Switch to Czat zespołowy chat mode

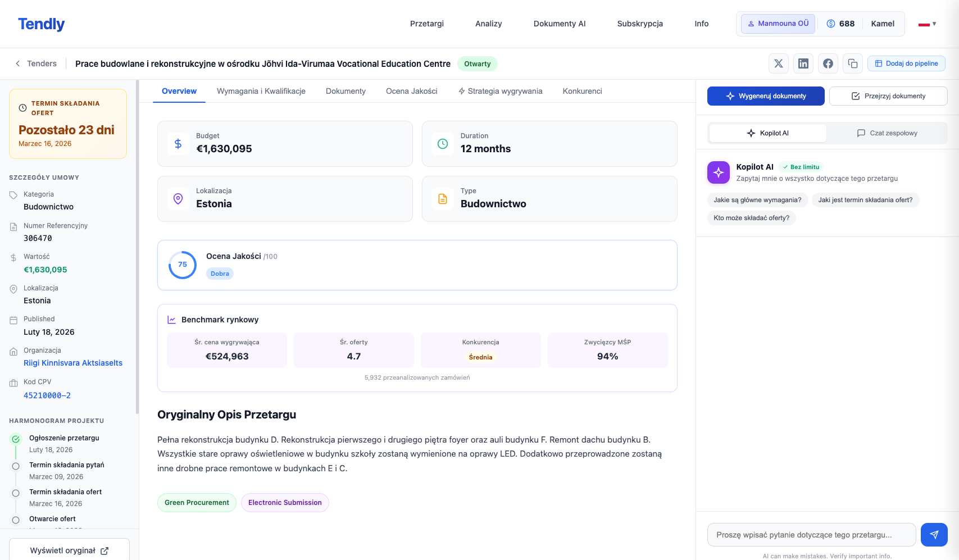(887, 133)
